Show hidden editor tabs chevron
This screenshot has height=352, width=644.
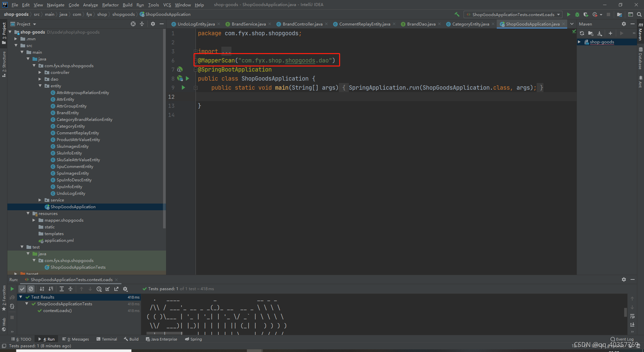pos(572,24)
